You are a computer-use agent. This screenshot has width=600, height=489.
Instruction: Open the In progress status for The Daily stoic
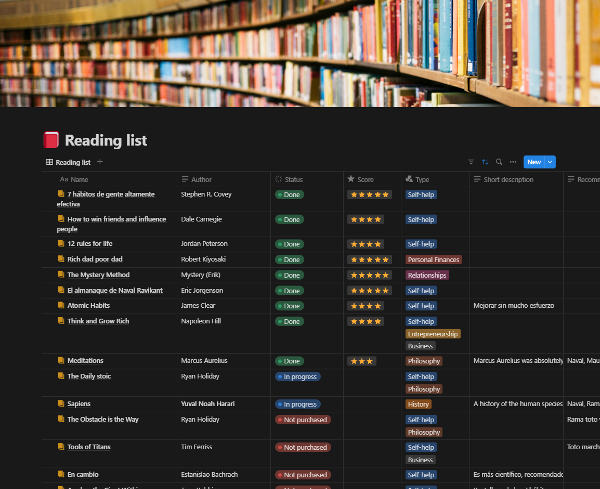(x=298, y=377)
